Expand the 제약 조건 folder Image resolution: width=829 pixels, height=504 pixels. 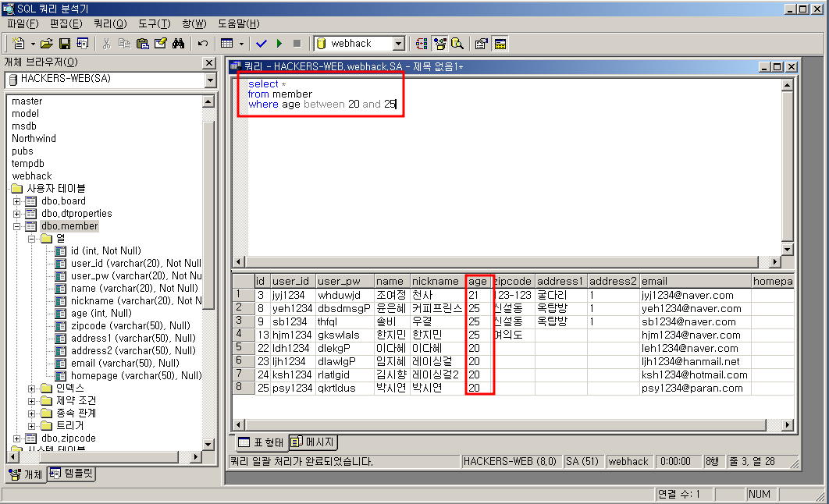pos(32,401)
